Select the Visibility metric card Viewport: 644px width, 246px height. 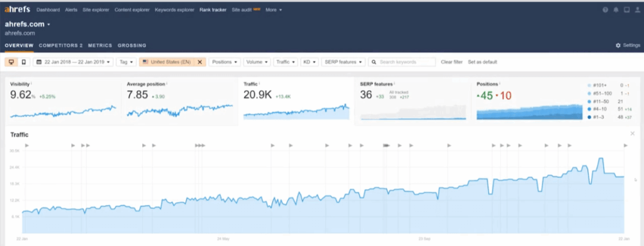[x=64, y=101]
